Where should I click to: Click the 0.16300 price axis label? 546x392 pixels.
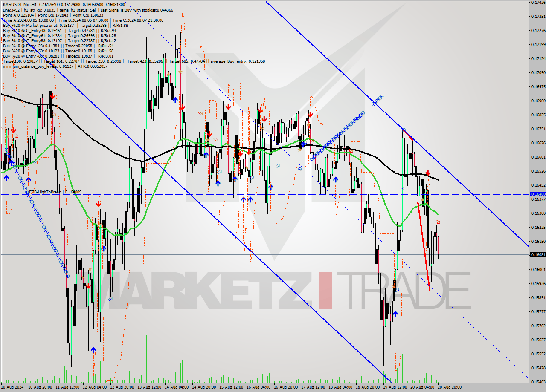(538, 213)
